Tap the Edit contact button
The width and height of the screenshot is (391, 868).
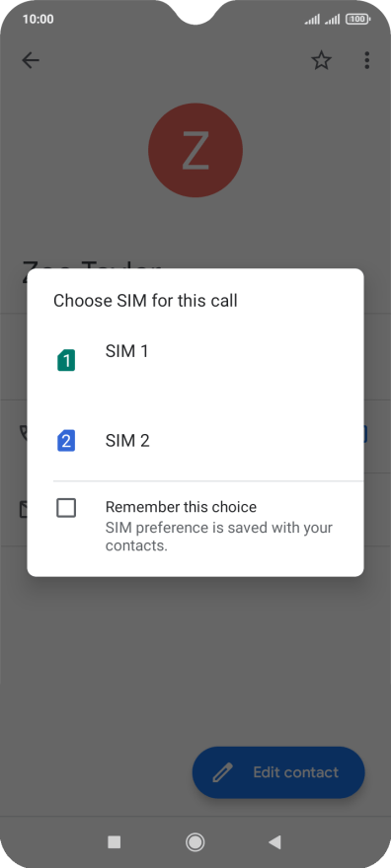278,772
